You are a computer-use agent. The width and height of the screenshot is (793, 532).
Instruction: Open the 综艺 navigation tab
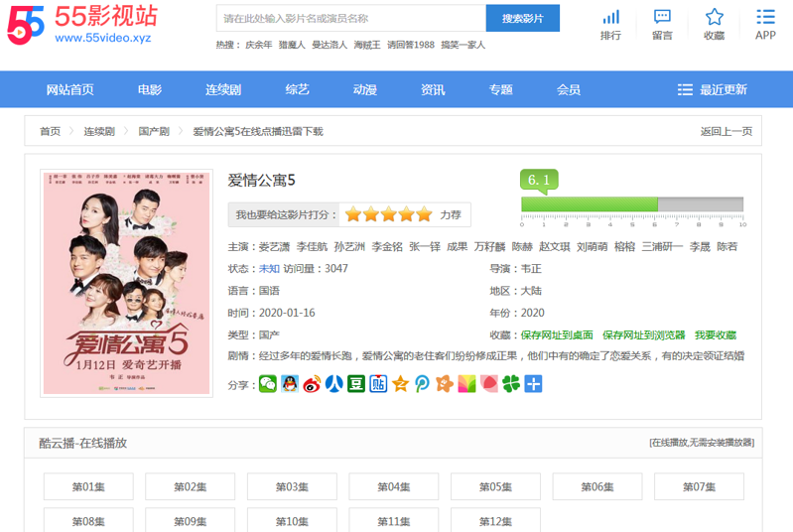(x=297, y=89)
